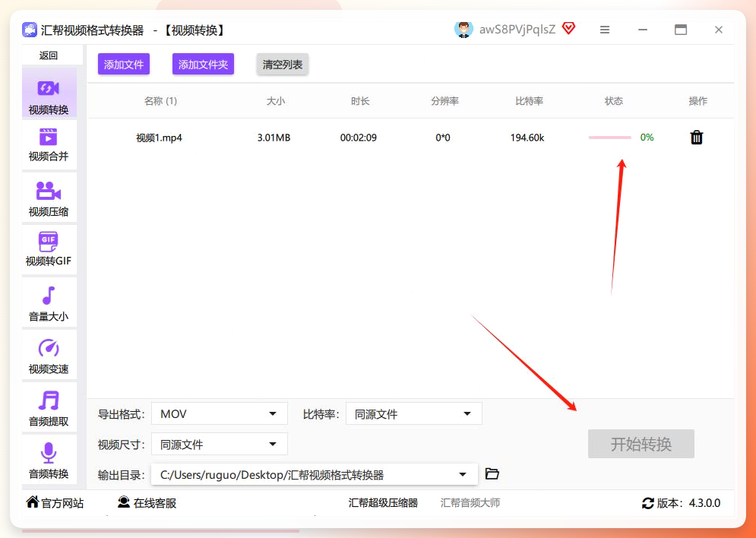Expand the 比特率 dropdown

pos(413,413)
